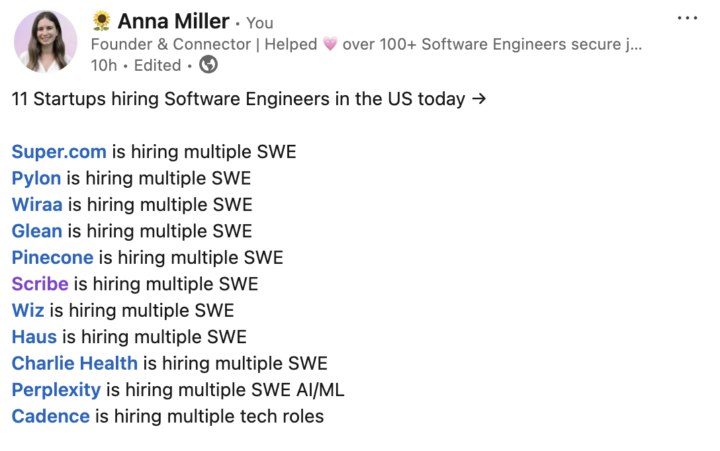
Task: Open the Wiz company link
Action: (x=28, y=310)
